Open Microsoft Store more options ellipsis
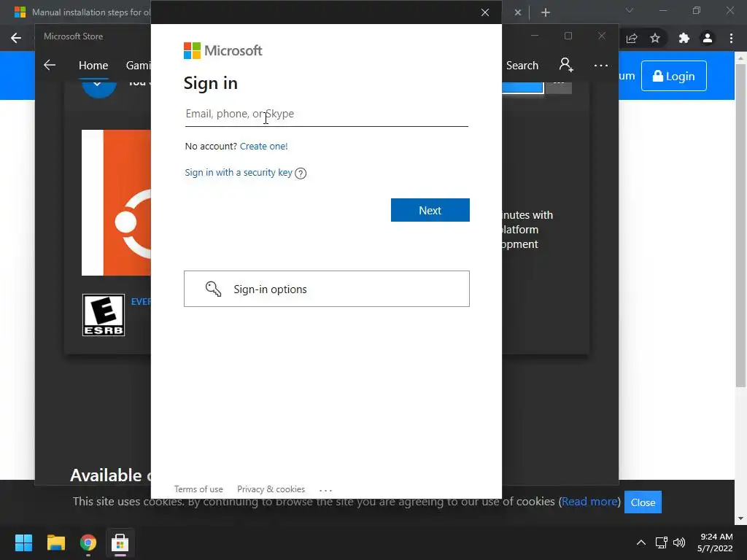Image resolution: width=747 pixels, height=560 pixels. pyautogui.click(x=601, y=65)
